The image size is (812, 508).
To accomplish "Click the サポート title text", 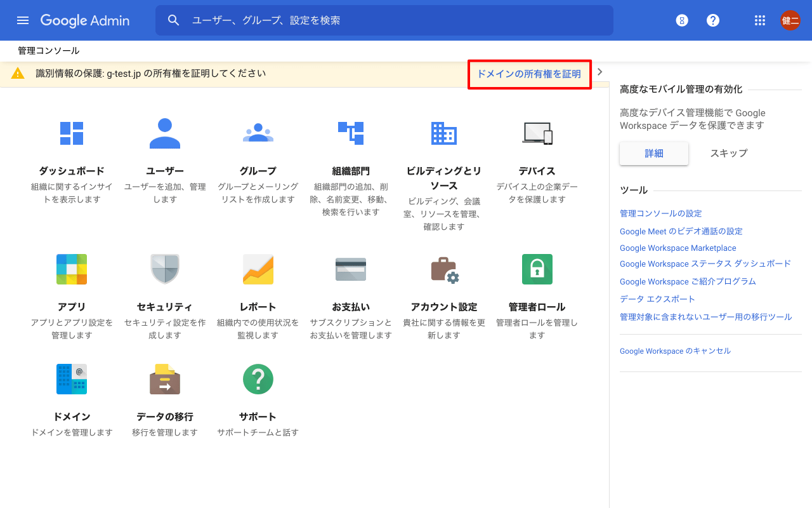I will 258,417.
